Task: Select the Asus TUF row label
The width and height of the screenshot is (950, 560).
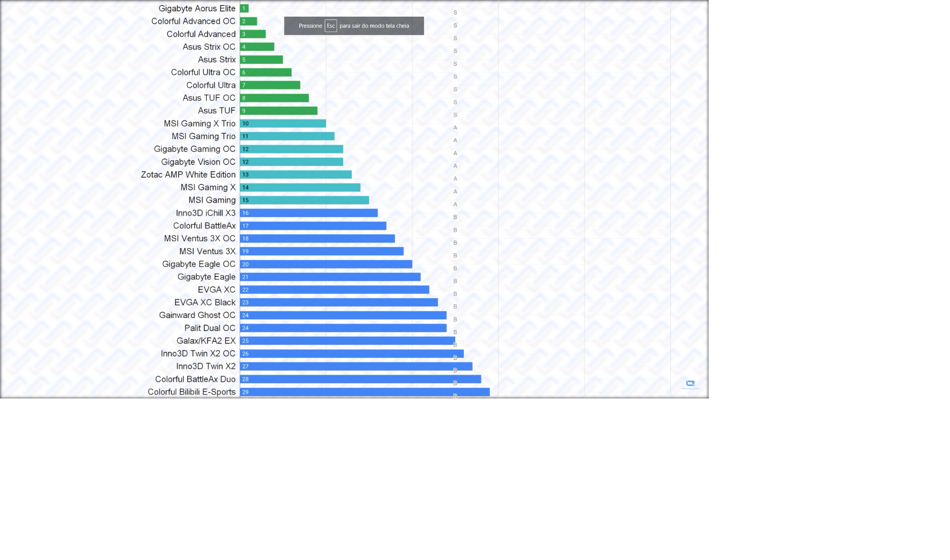Action: click(x=217, y=111)
